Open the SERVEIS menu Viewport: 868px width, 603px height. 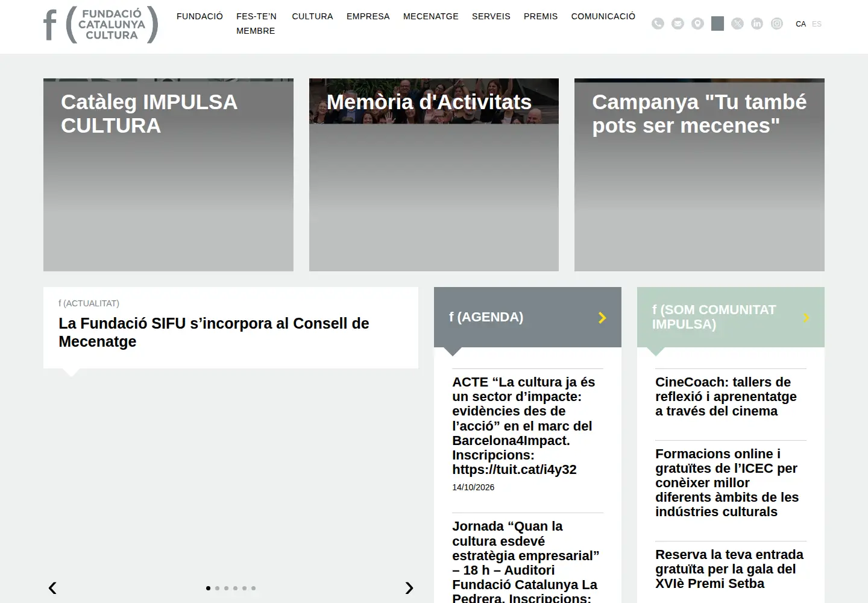pos(491,16)
